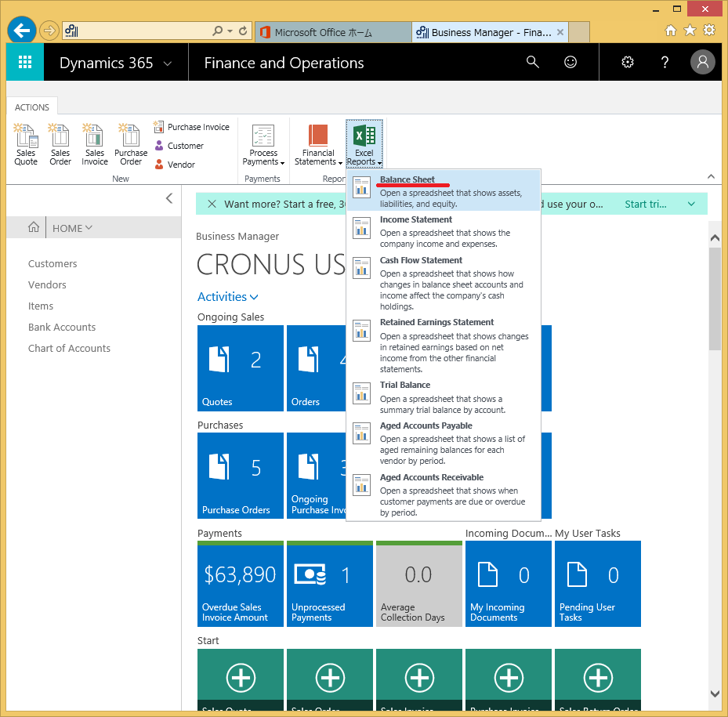Close the Business Manager browser tab
Screen dimensions: 728x717
pos(560,32)
